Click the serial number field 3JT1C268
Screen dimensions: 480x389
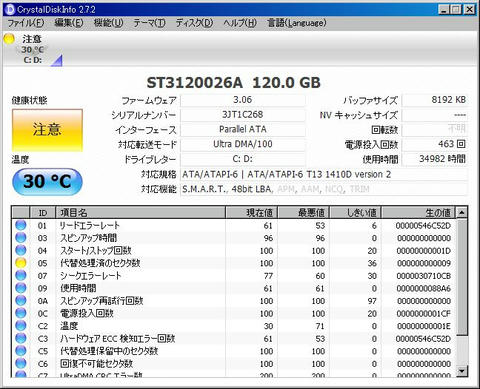pyautogui.click(x=243, y=115)
